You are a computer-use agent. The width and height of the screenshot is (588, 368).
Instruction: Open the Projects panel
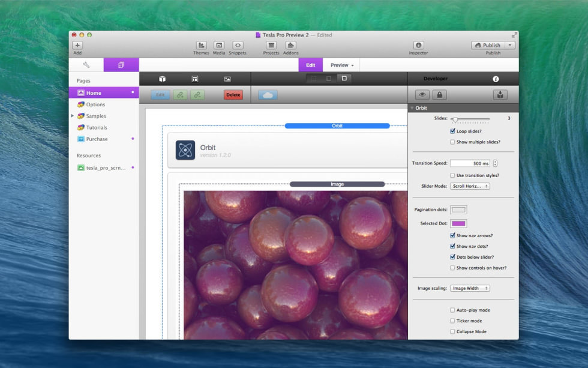click(x=271, y=45)
